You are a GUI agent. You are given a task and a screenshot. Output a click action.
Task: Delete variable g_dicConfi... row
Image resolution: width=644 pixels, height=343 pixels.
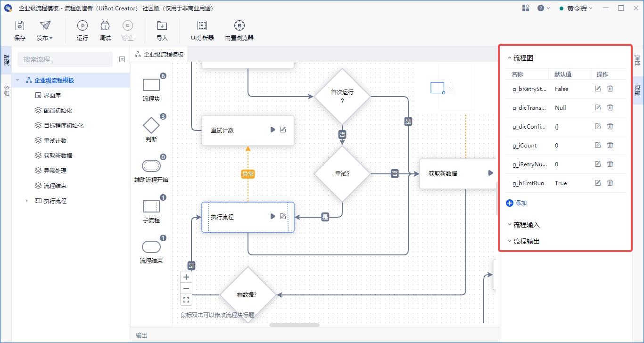(610, 126)
